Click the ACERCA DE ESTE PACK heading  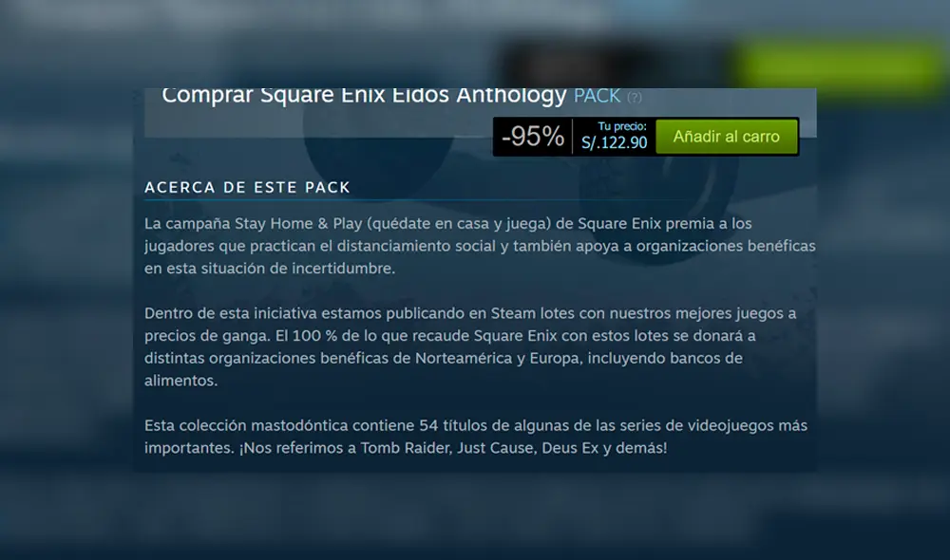tap(247, 188)
